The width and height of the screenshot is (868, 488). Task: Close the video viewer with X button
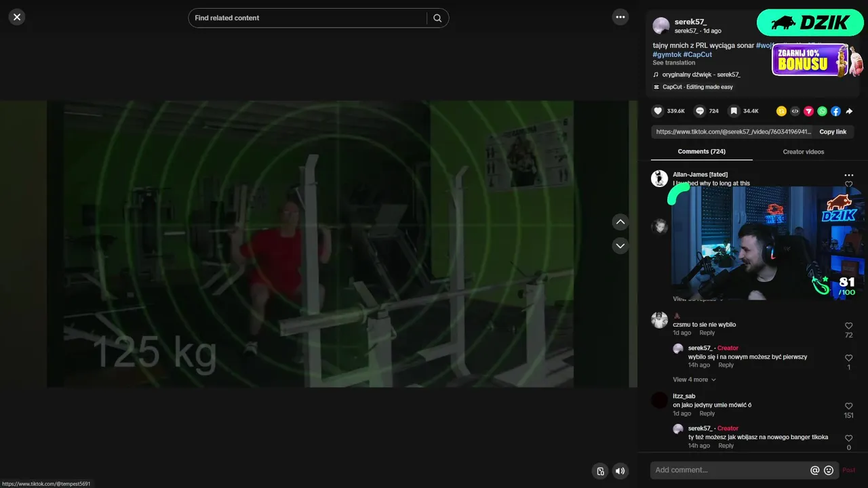point(17,17)
